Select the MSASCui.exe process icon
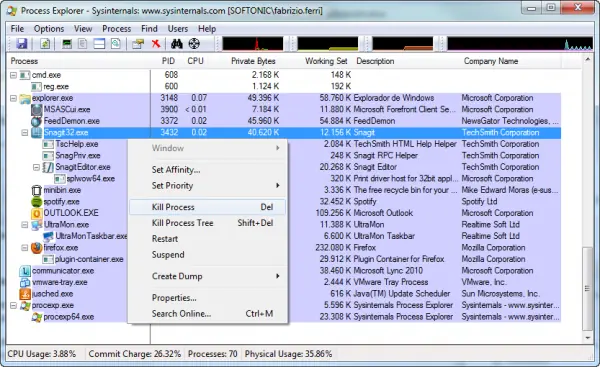This screenshot has width=600, height=367. click(x=36, y=110)
